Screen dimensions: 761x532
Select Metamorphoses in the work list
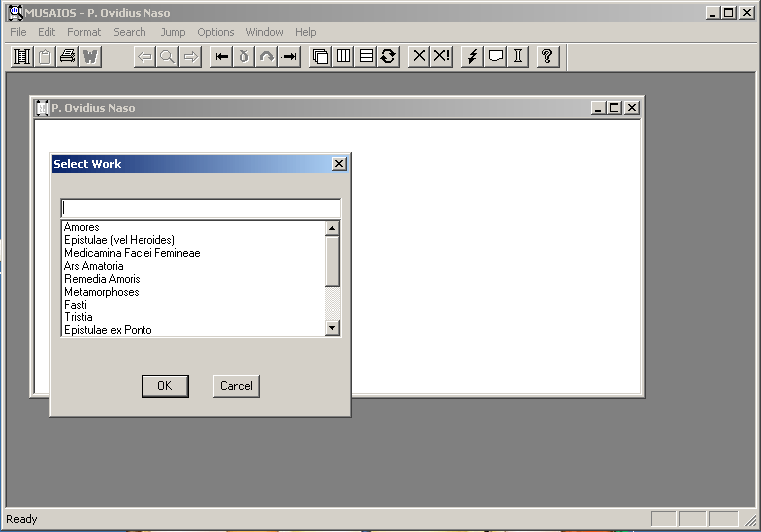(194, 292)
